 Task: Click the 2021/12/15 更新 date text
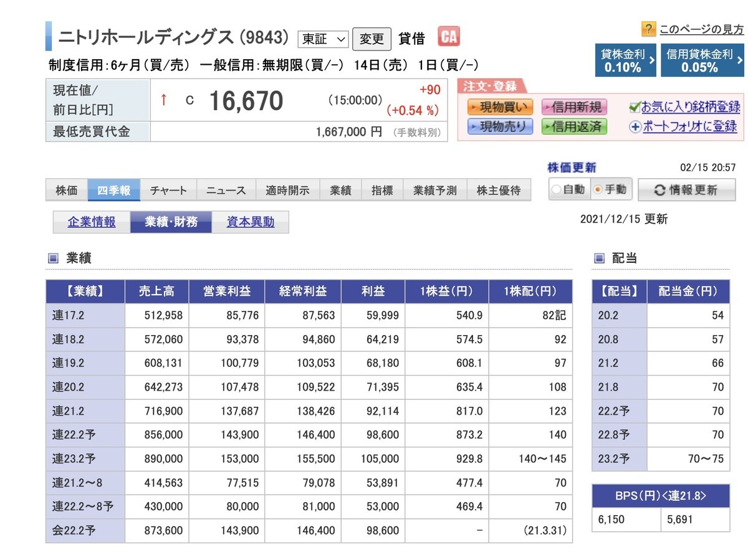click(x=624, y=219)
